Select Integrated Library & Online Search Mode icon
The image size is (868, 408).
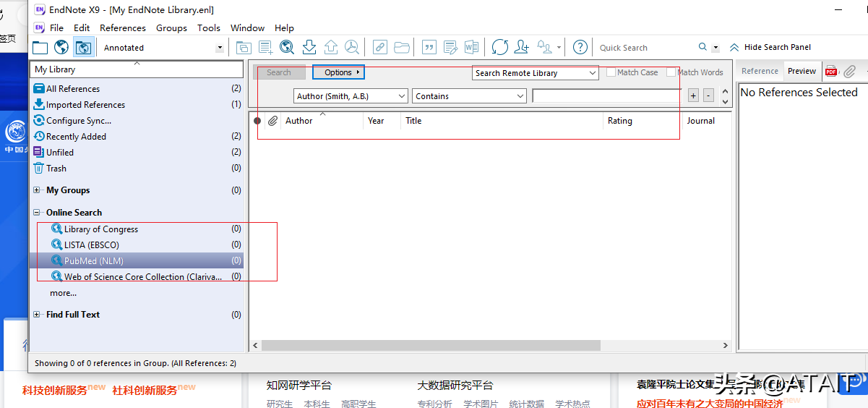pos(84,48)
